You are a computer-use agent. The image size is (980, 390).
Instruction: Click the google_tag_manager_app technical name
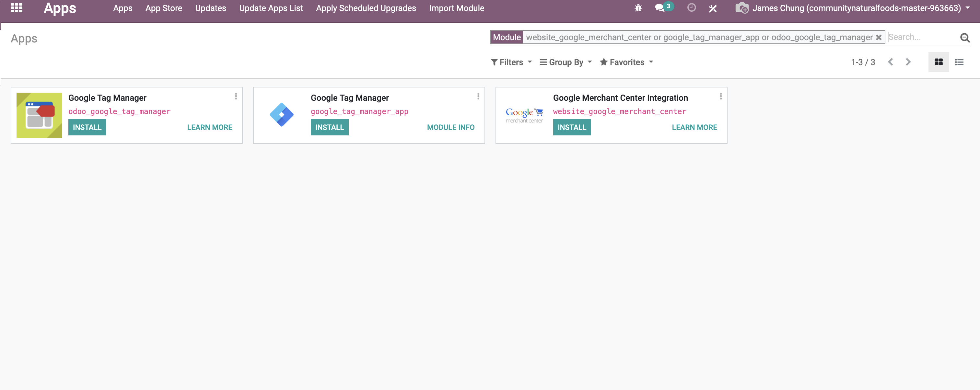359,111
